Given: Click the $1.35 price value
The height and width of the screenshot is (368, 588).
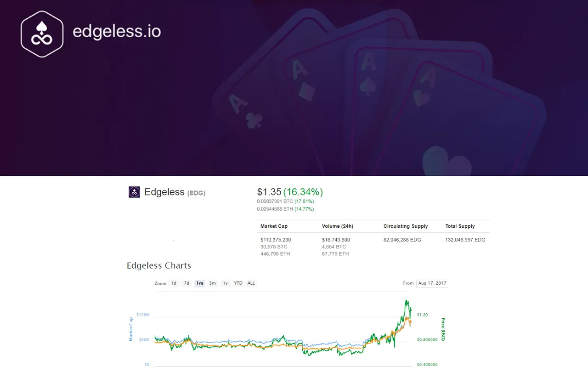Looking at the screenshot, I should [269, 192].
